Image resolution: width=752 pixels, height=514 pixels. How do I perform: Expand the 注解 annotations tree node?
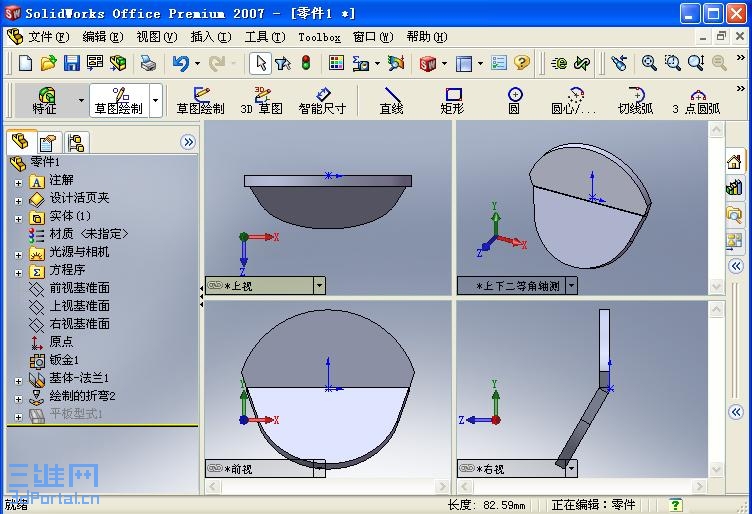pyautogui.click(x=18, y=183)
